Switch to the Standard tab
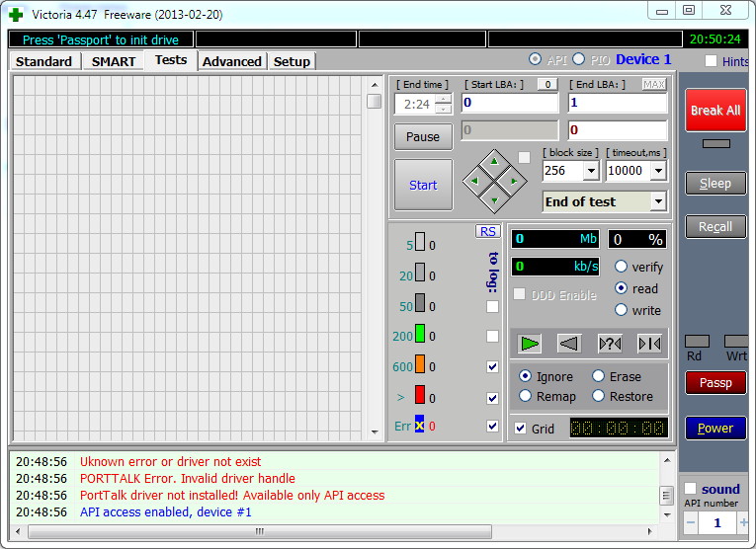 point(43,61)
